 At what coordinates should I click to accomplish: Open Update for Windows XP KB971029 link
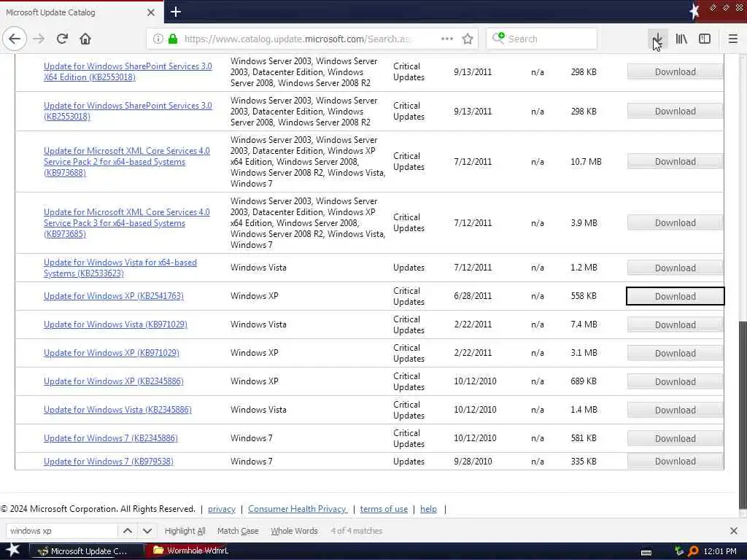(112, 353)
